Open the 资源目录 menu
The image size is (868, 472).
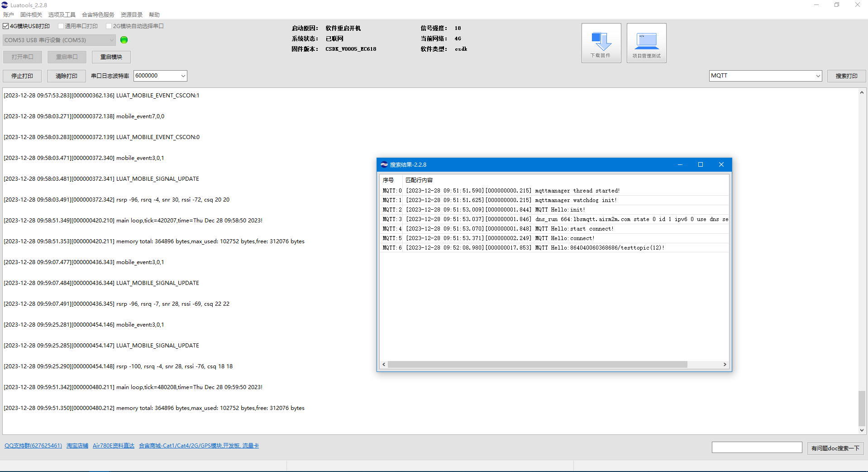click(132, 15)
